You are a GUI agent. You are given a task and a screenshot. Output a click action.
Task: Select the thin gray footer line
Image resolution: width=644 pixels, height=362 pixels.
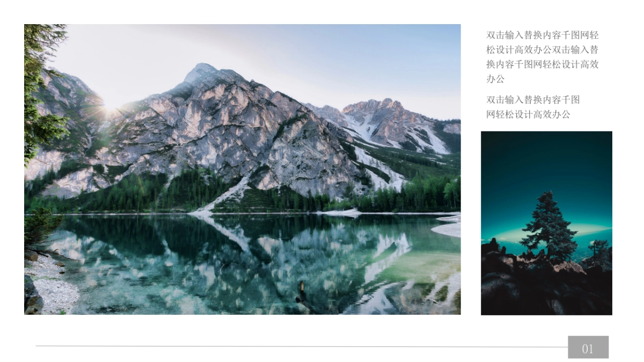click(302, 346)
